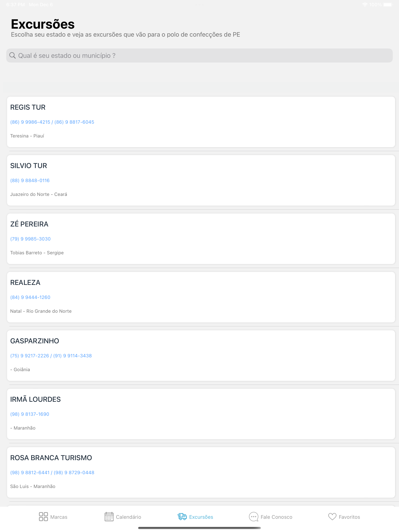Open the Fale Conosco chat bubble icon
This screenshot has width=399, height=532.
point(253,517)
